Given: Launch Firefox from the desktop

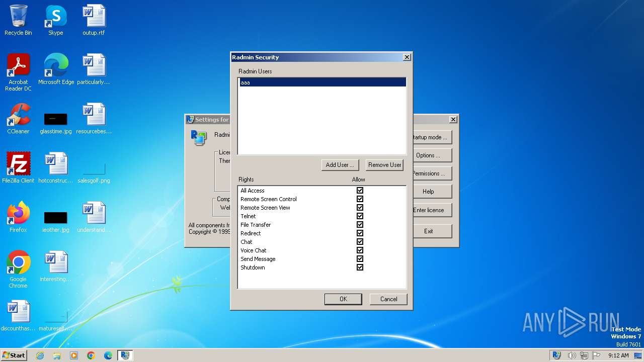Looking at the screenshot, I should pyautogui.click(x=18, y=217).
